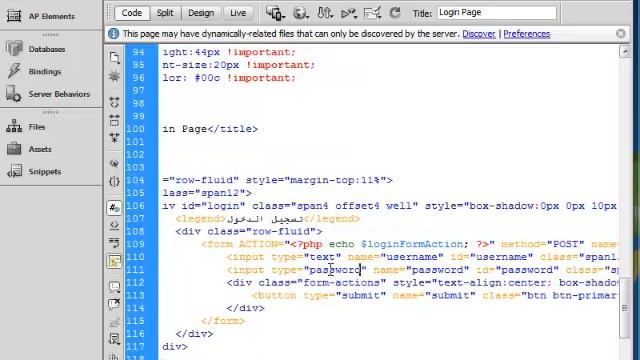Click class="form-actions" on line 112

tap(322, 283)
